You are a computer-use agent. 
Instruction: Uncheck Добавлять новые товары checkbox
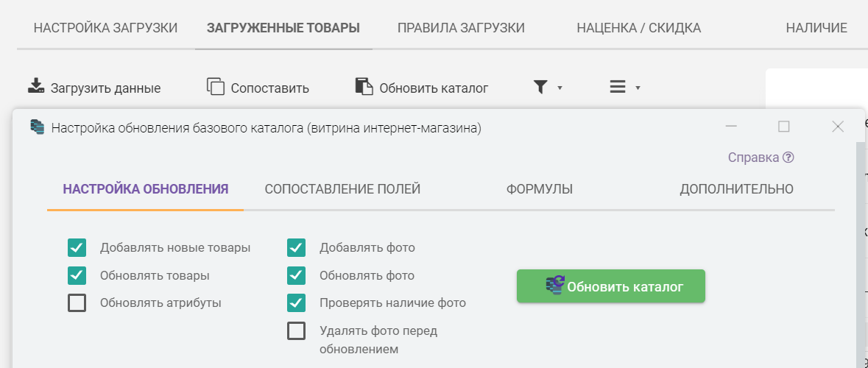coord(77,247)
